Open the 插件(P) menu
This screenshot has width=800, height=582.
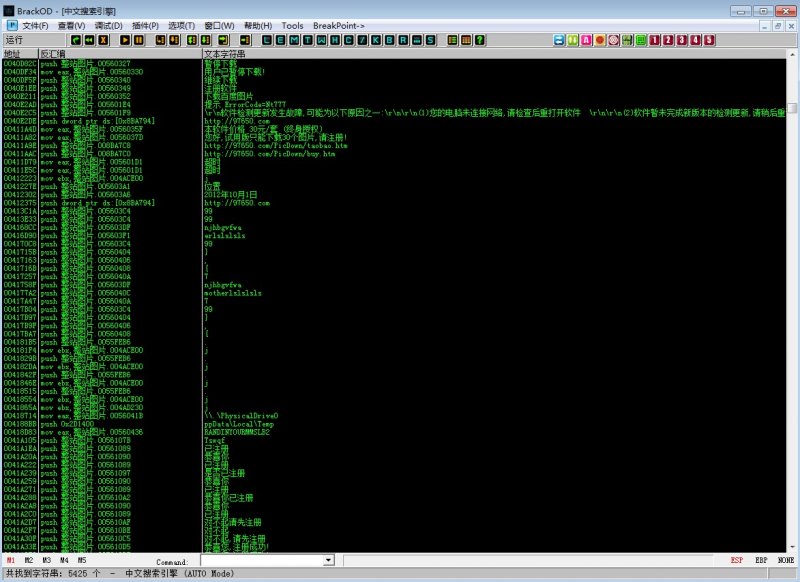[145, 26]
